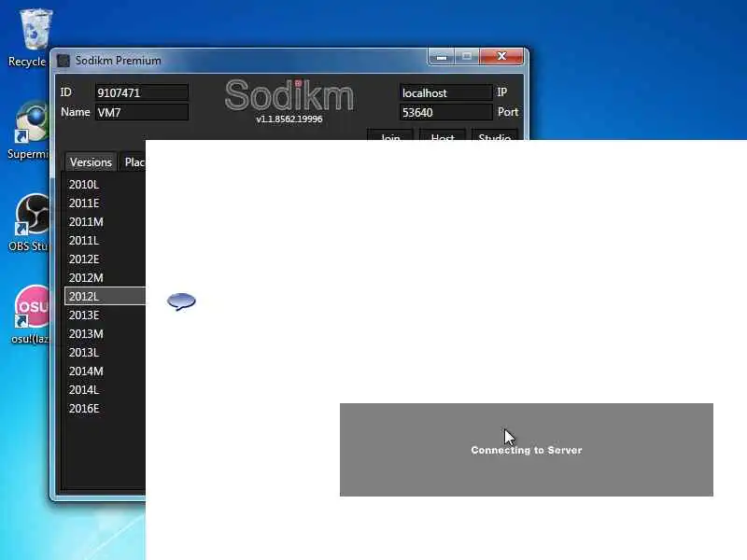Screen dimensions: 747x560
Task: Select version 2012E in the list
Action: [x=105, y=259]
